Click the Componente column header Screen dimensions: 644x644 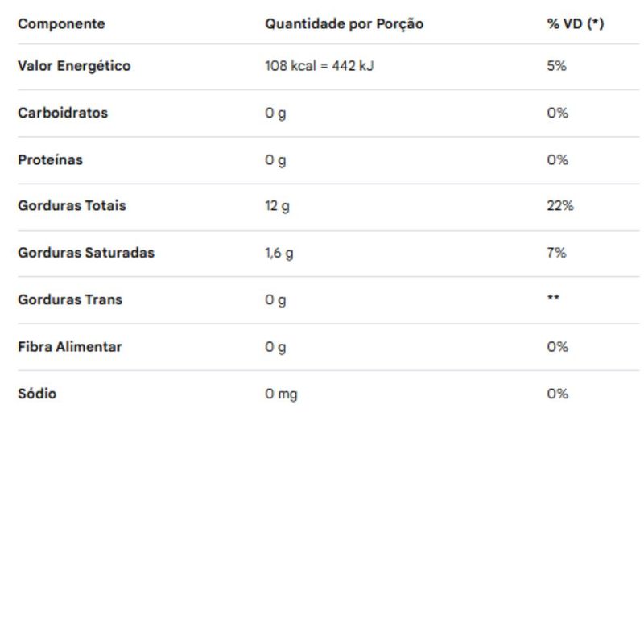(x=61, y=24)
